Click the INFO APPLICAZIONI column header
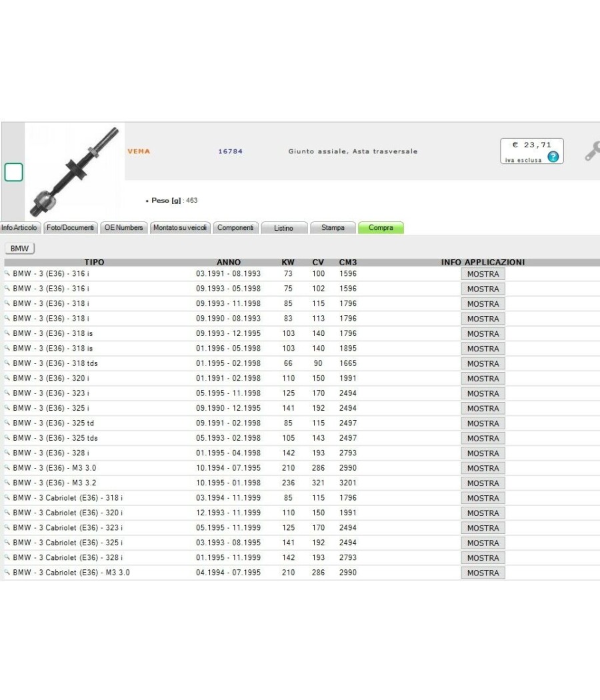Image resolution: width=600 pixels, height=700 pixels. 483,262
